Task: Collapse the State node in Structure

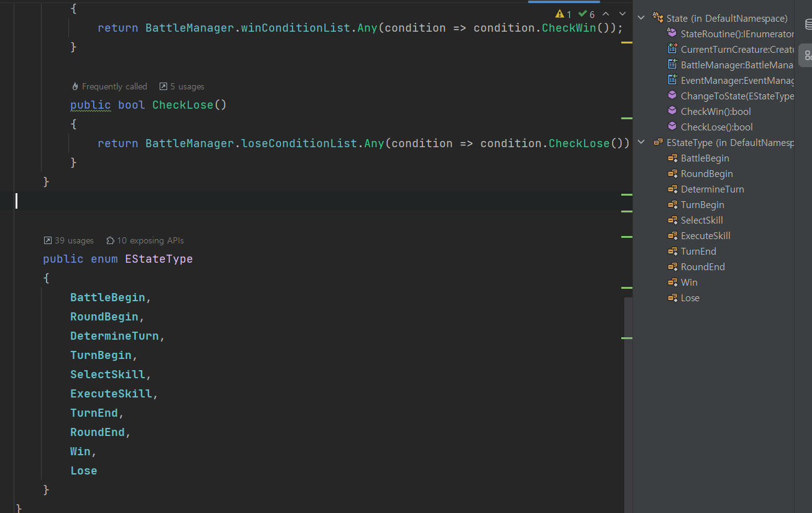Action: click(642, 18)
